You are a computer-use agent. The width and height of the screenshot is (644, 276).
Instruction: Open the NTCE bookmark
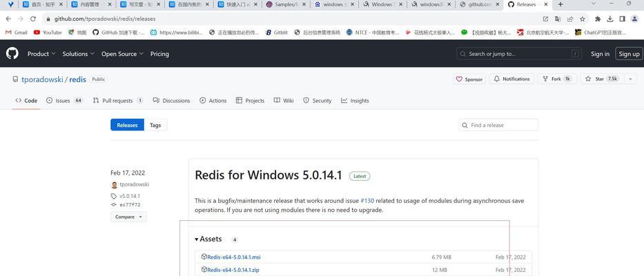(373, 32)
